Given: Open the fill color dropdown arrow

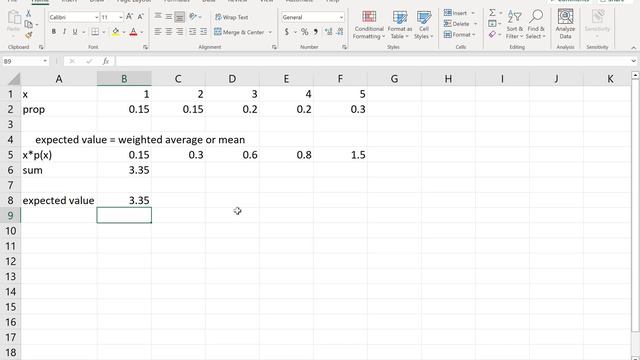Looking at the screenshot, I should tap(124, 32).
